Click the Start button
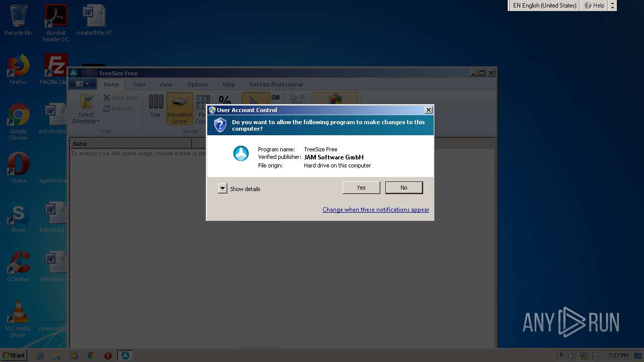This screenshot has width=644, height=362. pyautogui.click(x=14, y=355)
